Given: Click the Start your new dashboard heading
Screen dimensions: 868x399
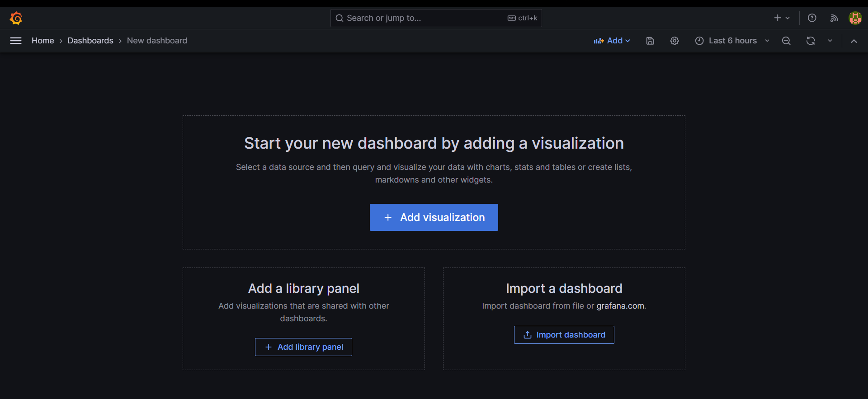Looking at the screenshot, I should pos(434,143).
